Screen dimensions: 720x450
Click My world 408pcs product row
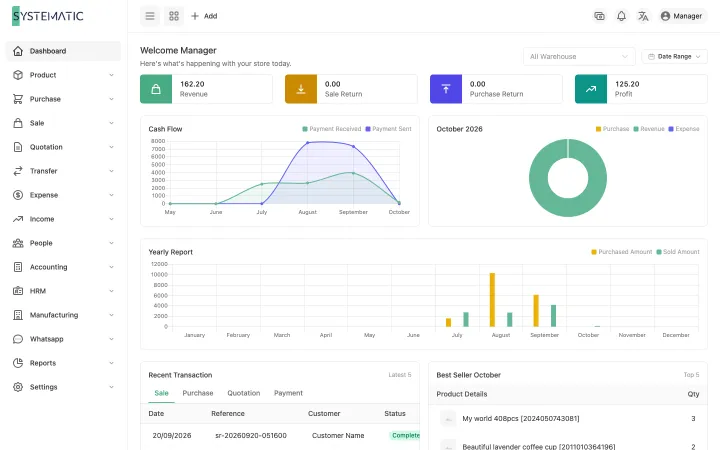(x=568, y=419)
